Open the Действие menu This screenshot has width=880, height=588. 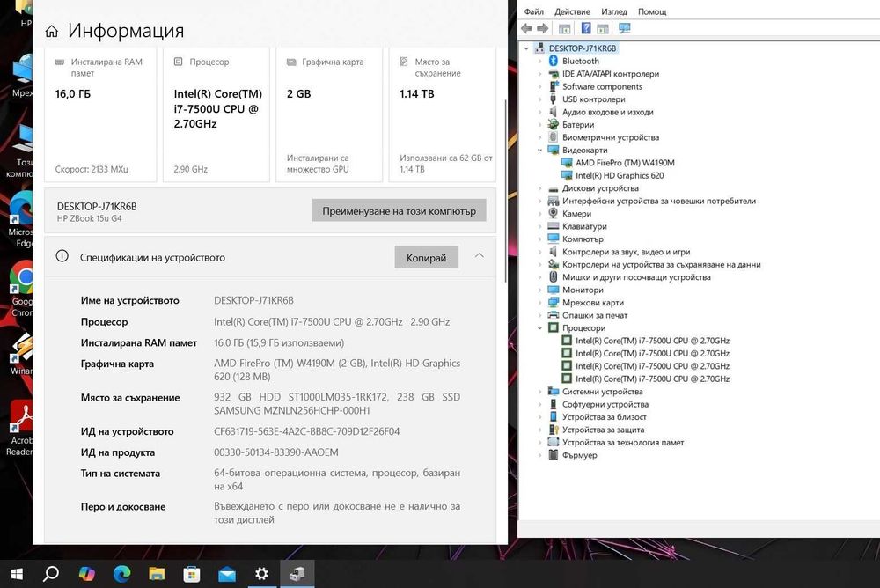click(x=572, y=11)
